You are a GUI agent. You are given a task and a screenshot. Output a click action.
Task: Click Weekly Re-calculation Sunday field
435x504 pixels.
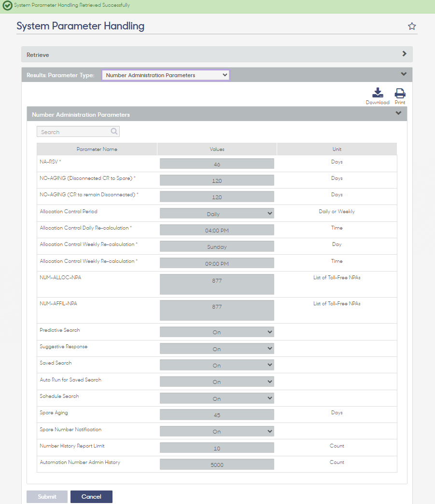pos(217,246)
